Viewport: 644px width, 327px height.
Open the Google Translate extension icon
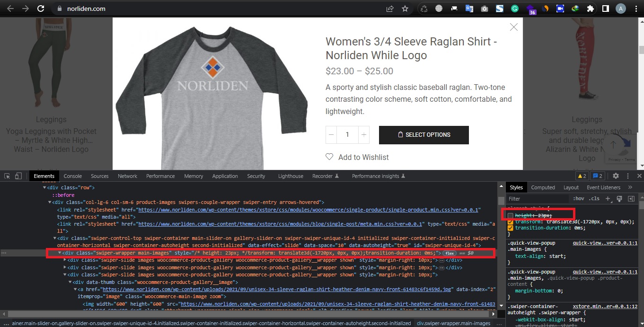(x=469, y=9)
